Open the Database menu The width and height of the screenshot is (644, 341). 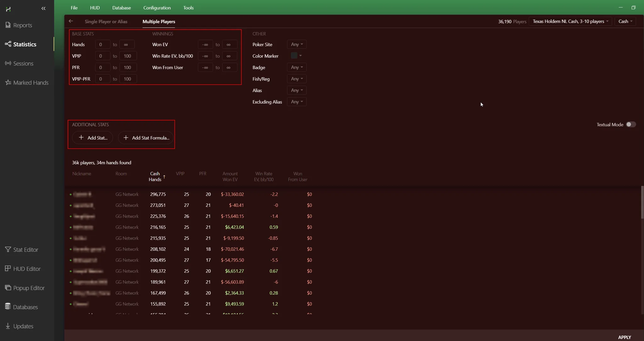(121, 8)
